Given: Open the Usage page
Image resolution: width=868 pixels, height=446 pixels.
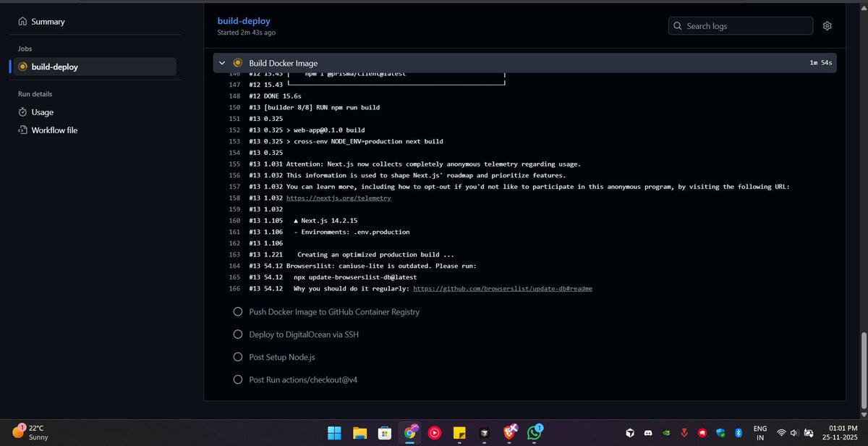Looking at the screenshot, I should (x=42, y=112).
